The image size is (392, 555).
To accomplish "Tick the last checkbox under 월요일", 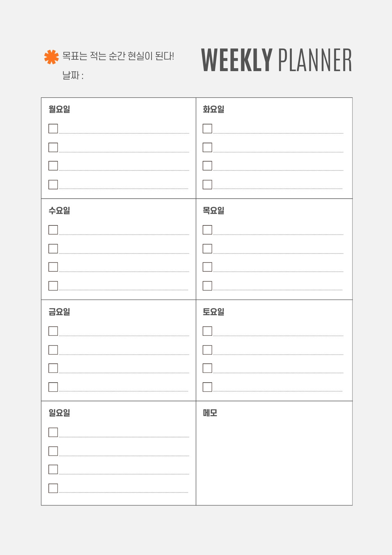I will click(53, 185).
